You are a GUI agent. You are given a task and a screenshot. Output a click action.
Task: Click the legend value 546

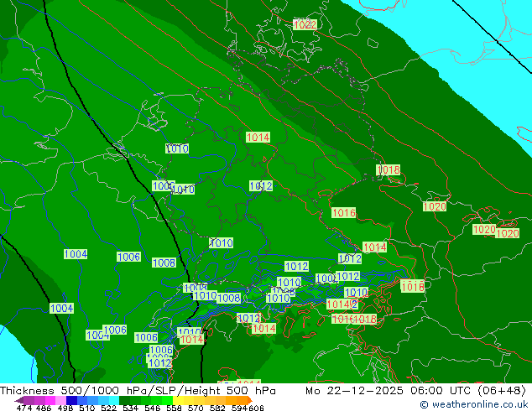coord(153,408)
